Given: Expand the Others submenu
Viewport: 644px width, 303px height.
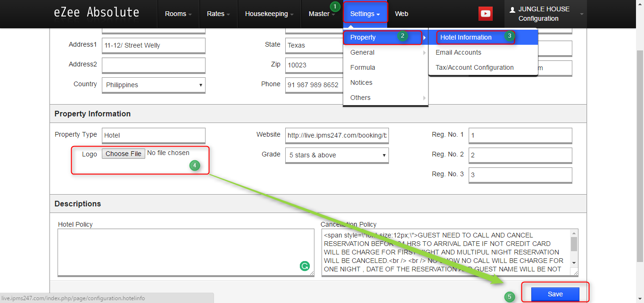Looking at the screenshot, I should (x=385, y=98).
